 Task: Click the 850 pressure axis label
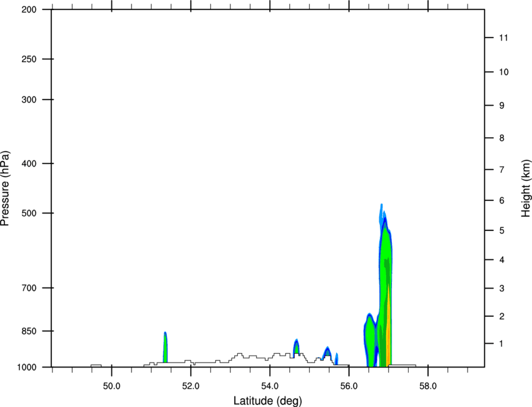(x=29, y=331)
